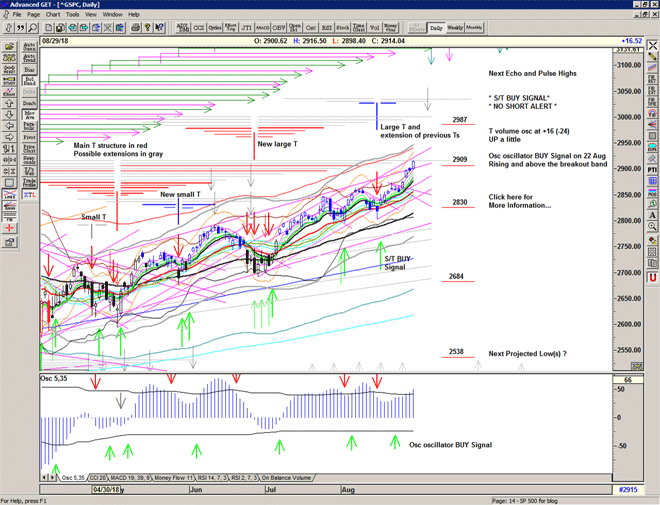
Task: Click the 'Click here for More Information' text
Action: [519, 201]
